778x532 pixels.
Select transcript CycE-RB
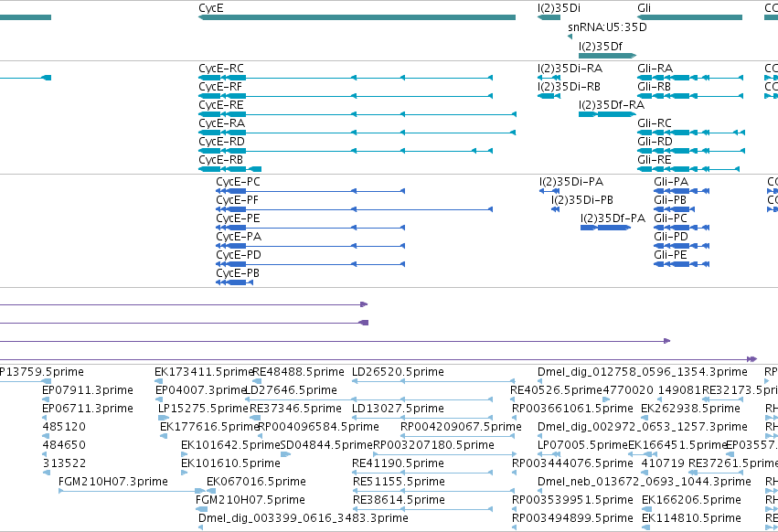pos(229,169)
